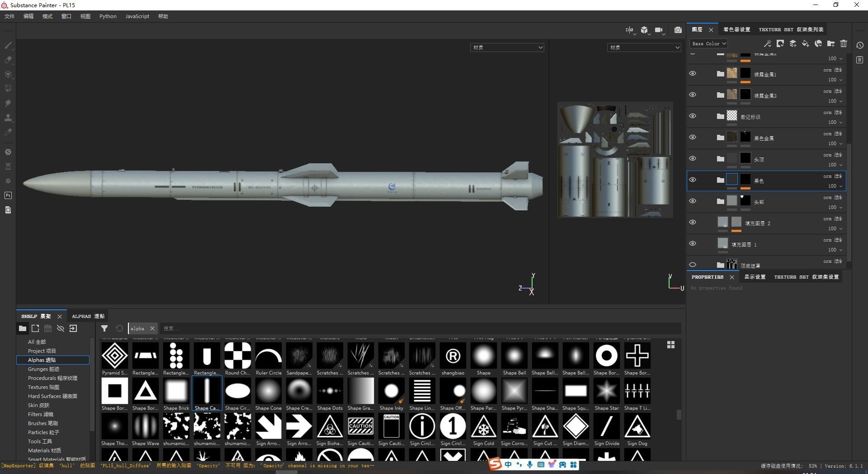The height and width of the screenshot is (474, 868).
Task: Open the Log panel icon
Action: [860, 60]
